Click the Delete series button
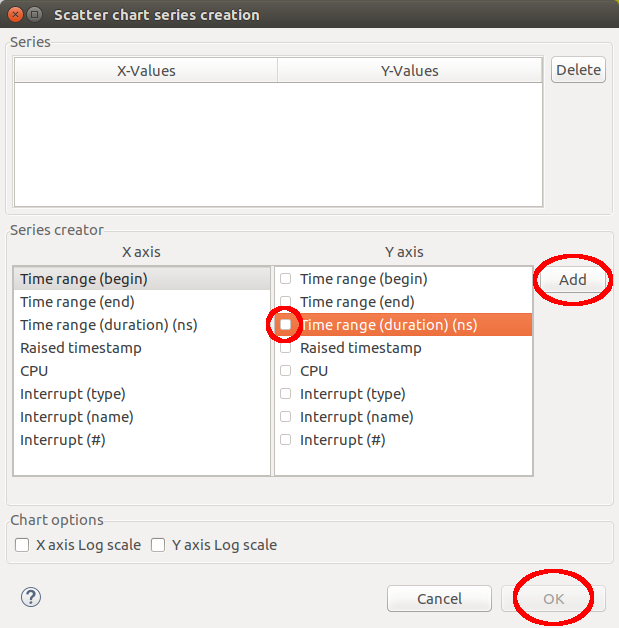This screenshot has width=619, height=628. tap(578, 69)
